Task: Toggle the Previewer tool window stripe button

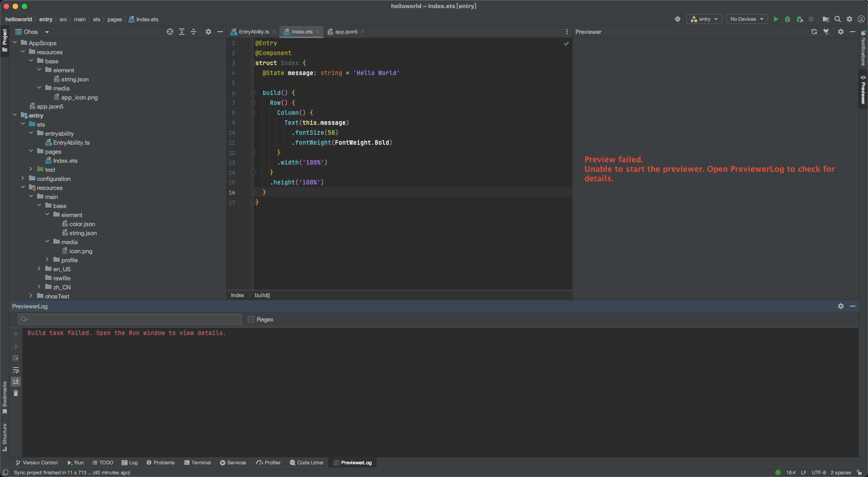Action: click(x=863, y=90)
